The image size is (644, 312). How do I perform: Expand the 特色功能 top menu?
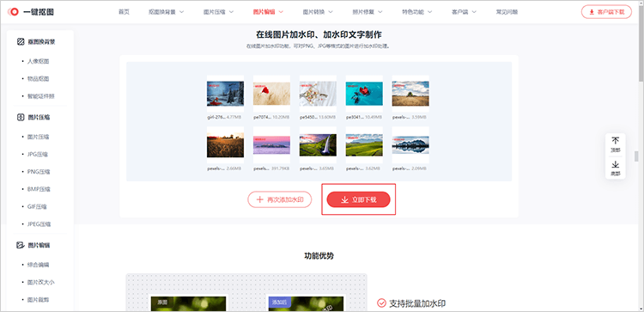click(x=416, y=12)
